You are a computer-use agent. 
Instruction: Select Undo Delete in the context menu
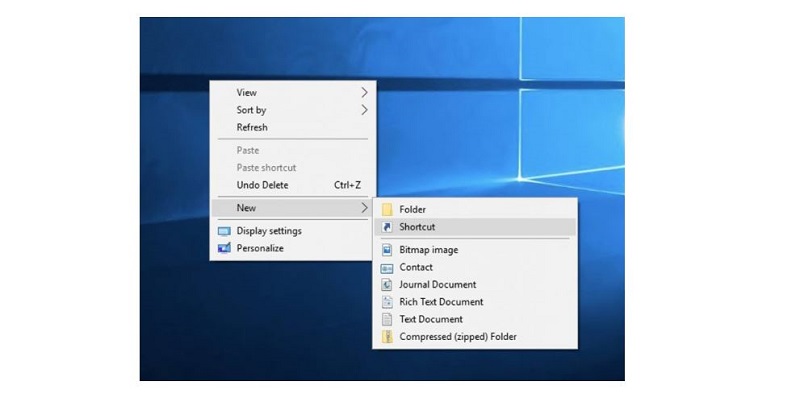(x=293, y=185)
